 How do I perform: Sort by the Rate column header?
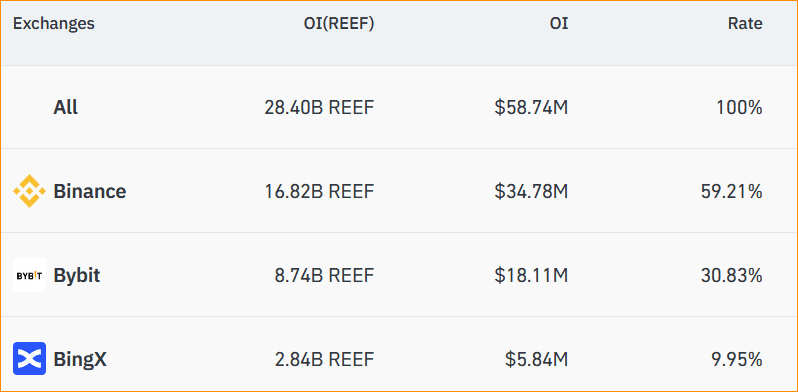pos(745,23)
